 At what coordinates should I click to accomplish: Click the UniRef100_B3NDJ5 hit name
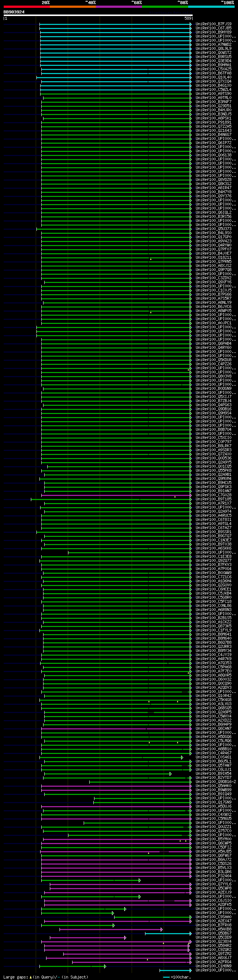click(x=213, y=114)
